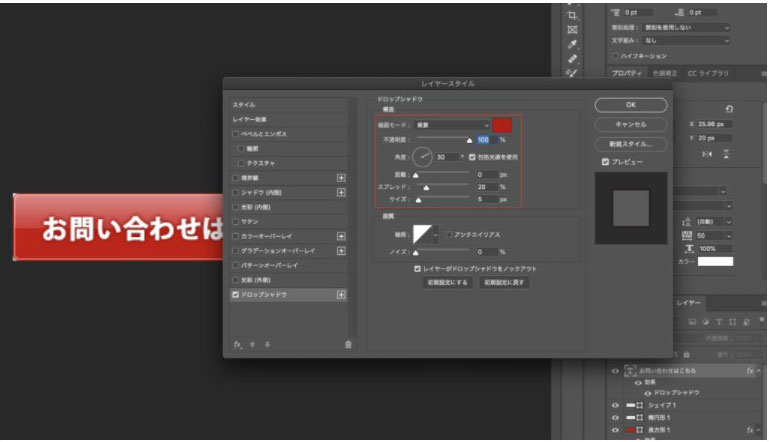The image size is (769, 442).
Task: Select the Eyedropper tool
Action: point(572,44)
